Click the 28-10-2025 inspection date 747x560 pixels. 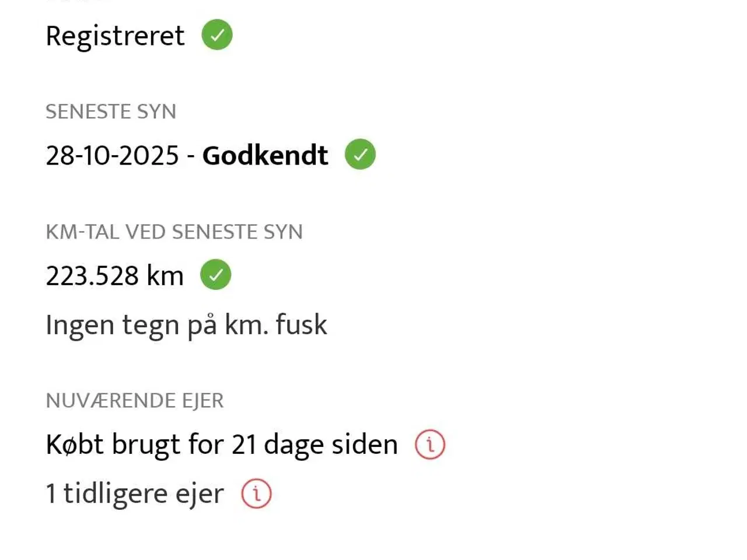[x=111, y=155]
